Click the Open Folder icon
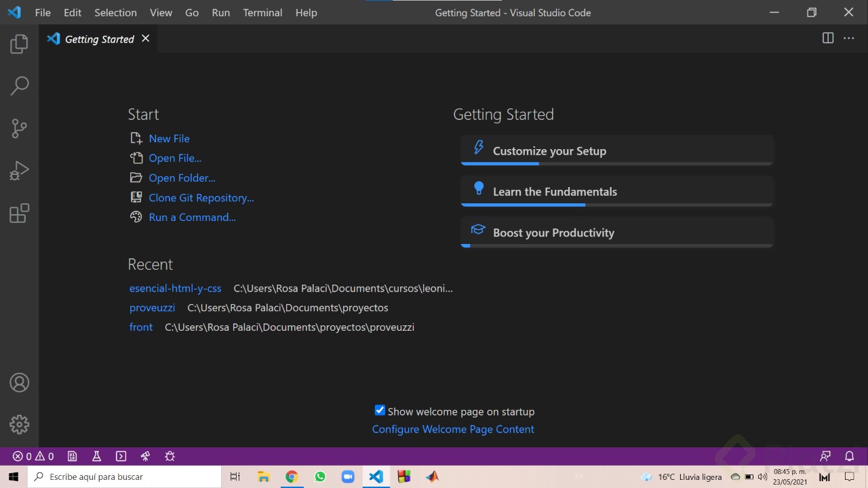Viewport: 868px width, 488px height. point(136,178)
